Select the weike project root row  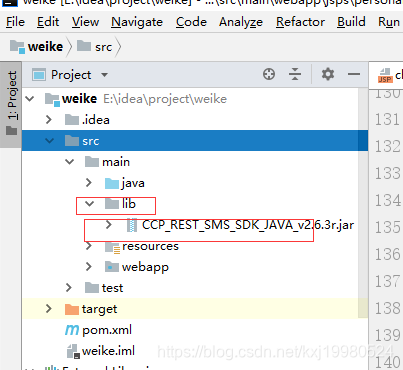(x=195, y=99)
